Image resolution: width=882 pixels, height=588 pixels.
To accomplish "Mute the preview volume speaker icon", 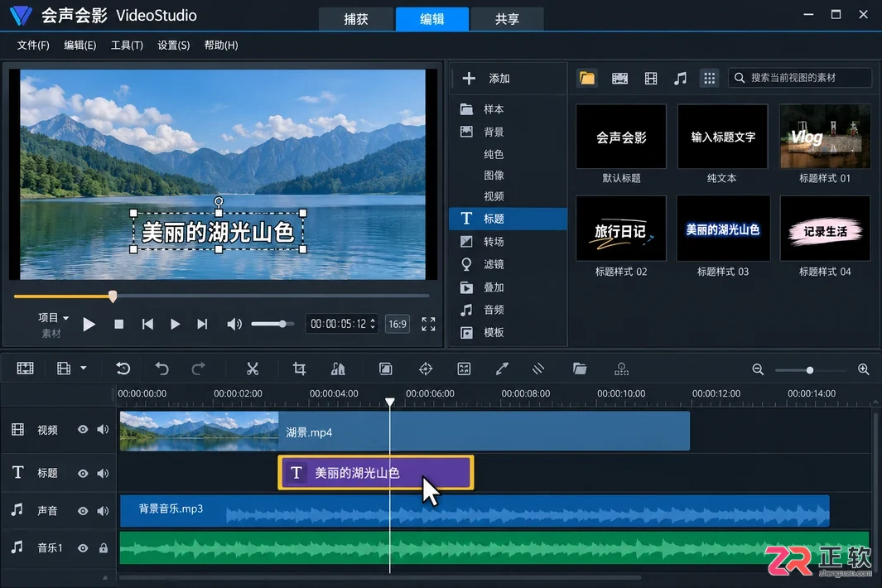I will 234,324.
